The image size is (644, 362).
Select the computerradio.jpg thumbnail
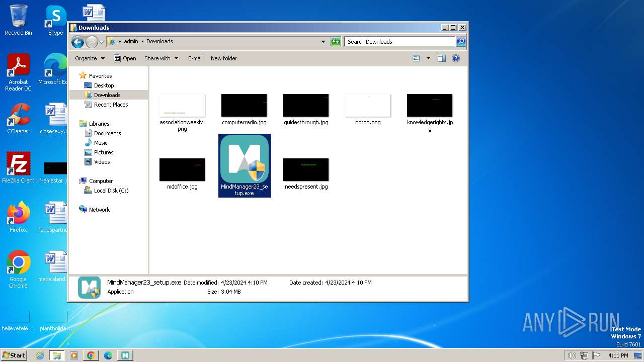coord(244,105)
